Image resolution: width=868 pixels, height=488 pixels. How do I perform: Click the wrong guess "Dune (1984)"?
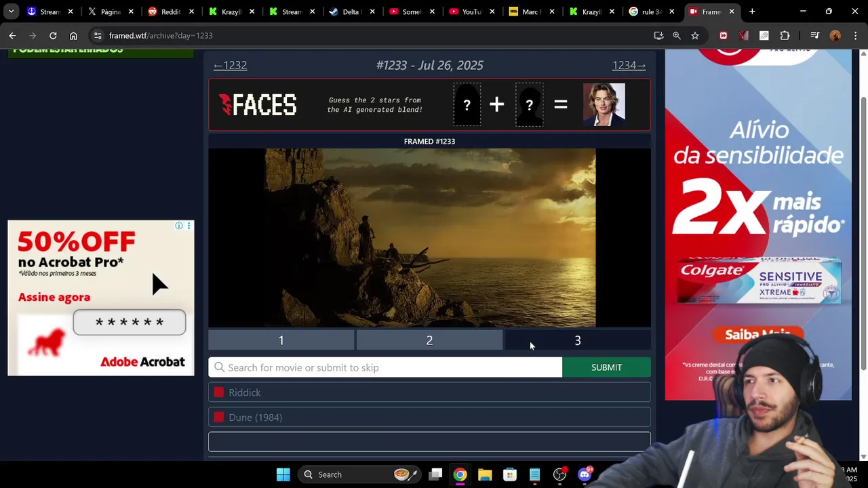click(429, 418)
